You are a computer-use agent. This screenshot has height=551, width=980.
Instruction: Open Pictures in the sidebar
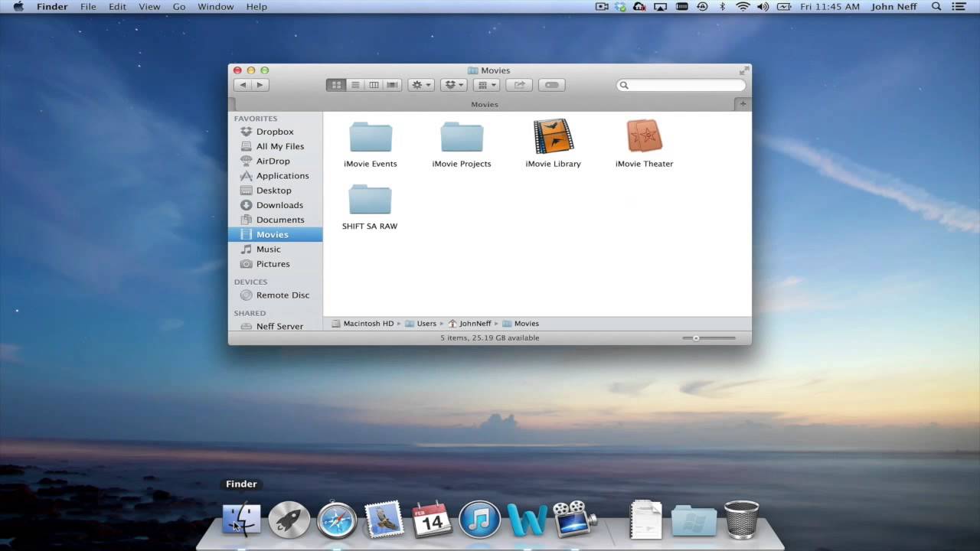click(x=275, y=263)
